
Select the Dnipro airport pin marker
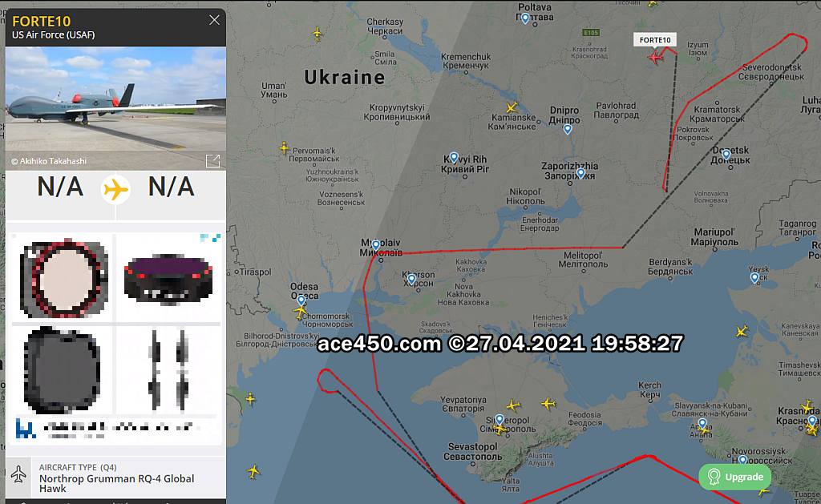coord(568,129)
